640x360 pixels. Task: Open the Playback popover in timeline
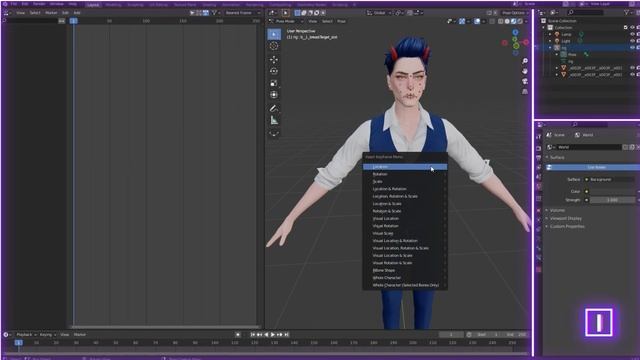[26, 335]
